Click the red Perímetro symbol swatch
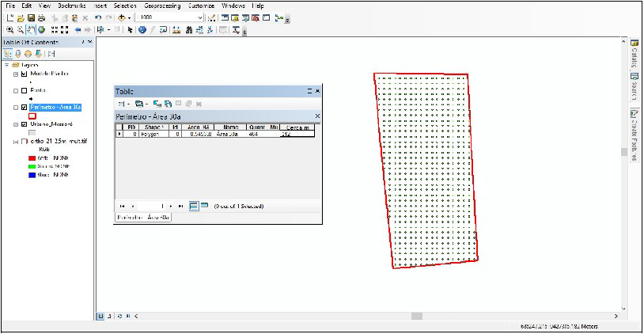 32,116
